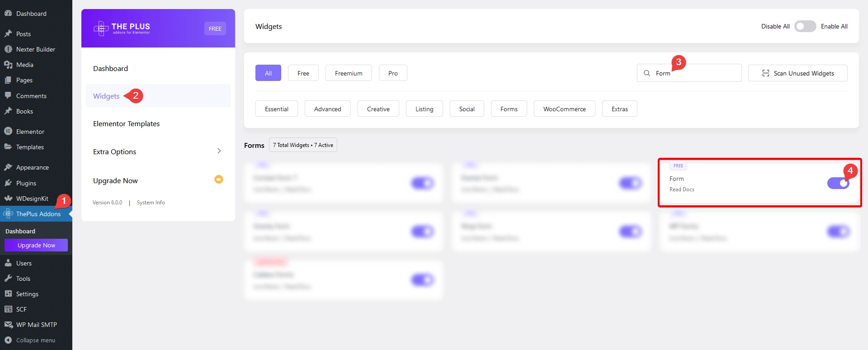
Task: Select the Appearance brush icon
Action: (x=8, y=167)
